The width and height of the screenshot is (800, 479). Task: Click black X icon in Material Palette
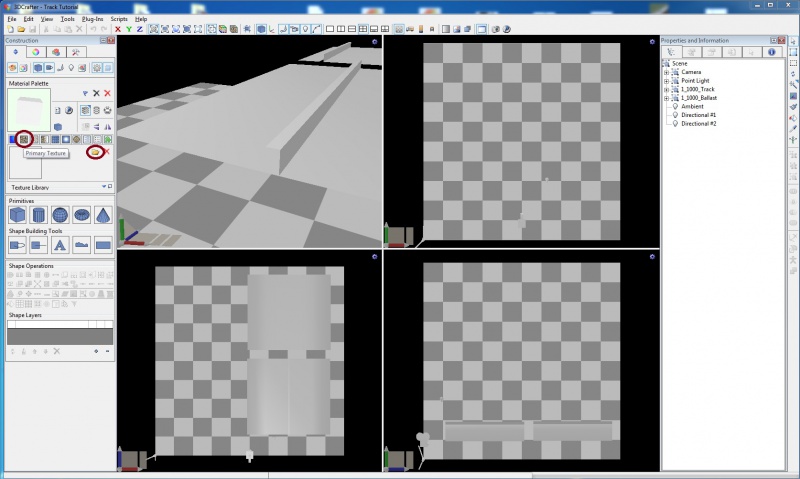click(96, 93)
